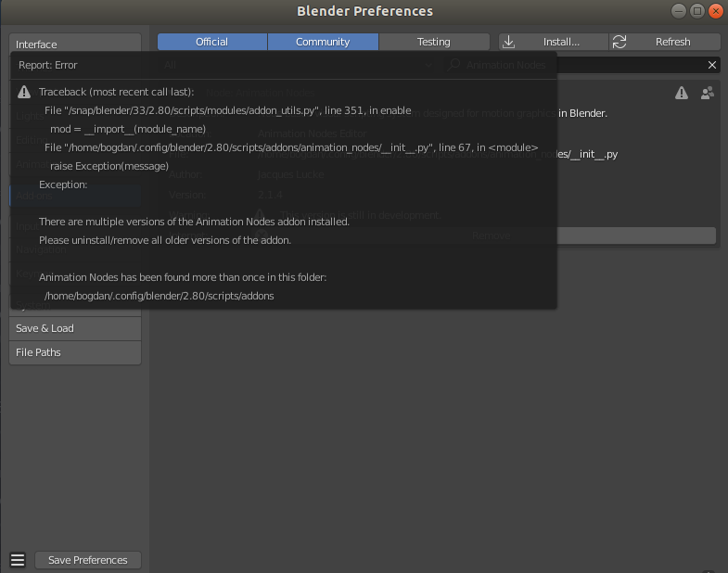Toggle the Community support level filter
728x573 pixels.
(x=323, y=42)
